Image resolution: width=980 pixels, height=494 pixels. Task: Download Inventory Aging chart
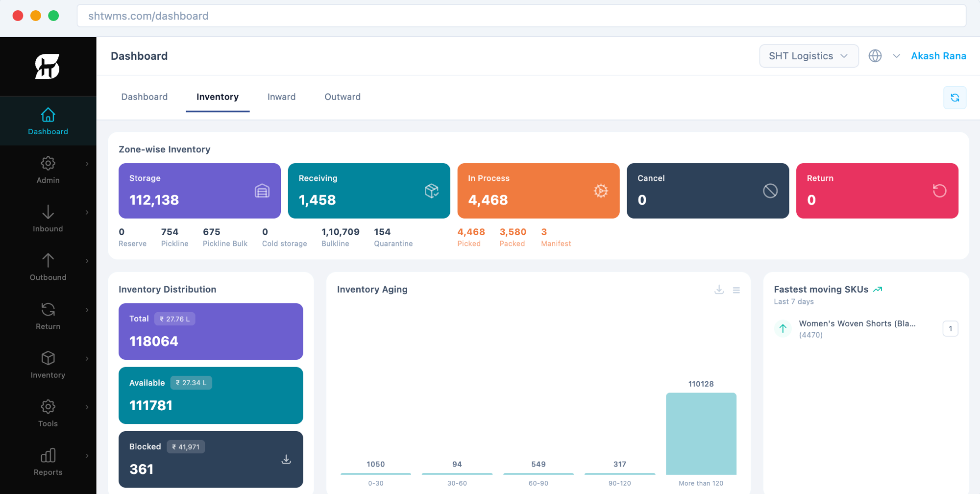click(x=719, y=290)
